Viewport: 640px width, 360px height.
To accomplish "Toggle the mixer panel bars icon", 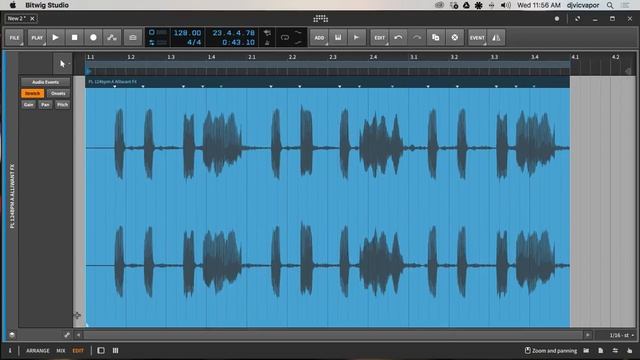I will 116,351.
